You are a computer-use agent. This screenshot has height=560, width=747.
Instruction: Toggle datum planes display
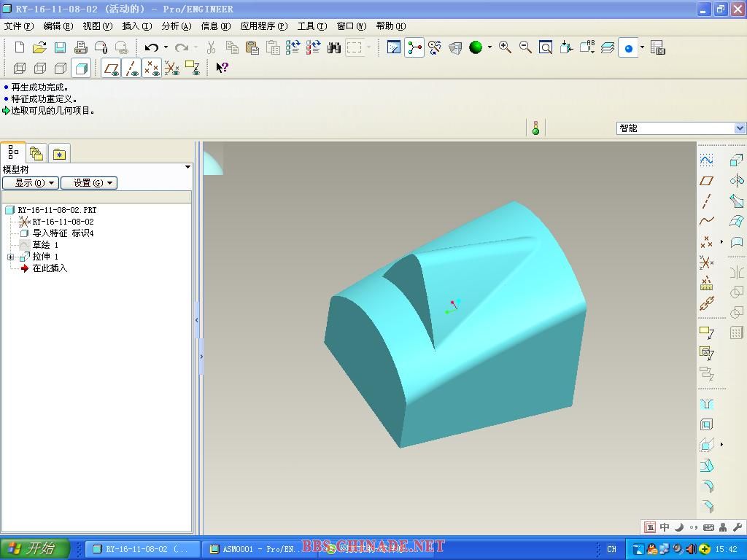[x=111, y=69]
